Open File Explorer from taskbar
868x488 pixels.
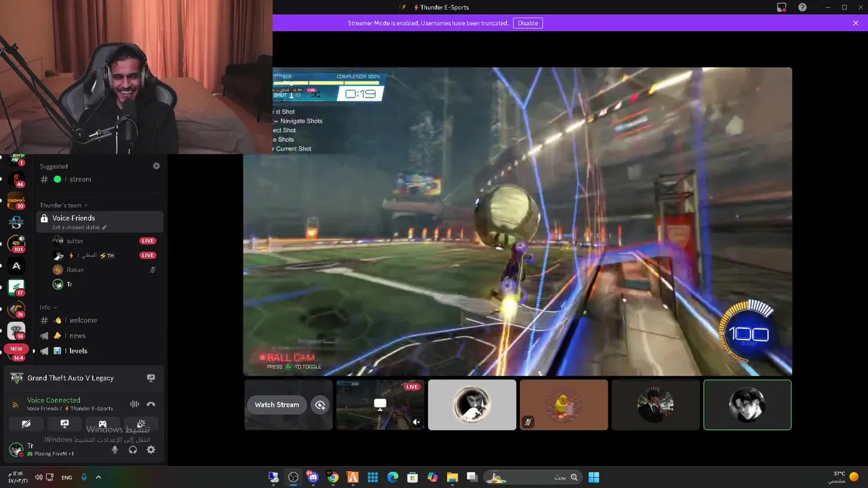[452, 477]
